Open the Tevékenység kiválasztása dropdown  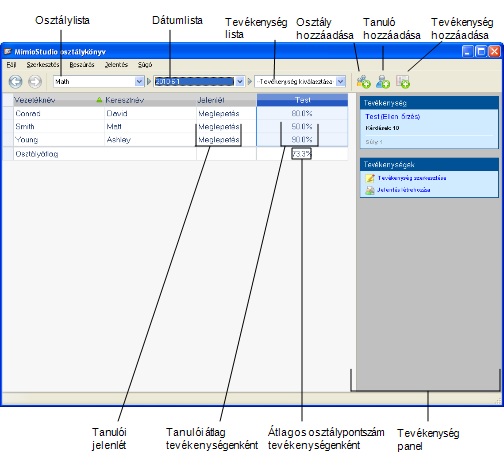tap(340, 81)
